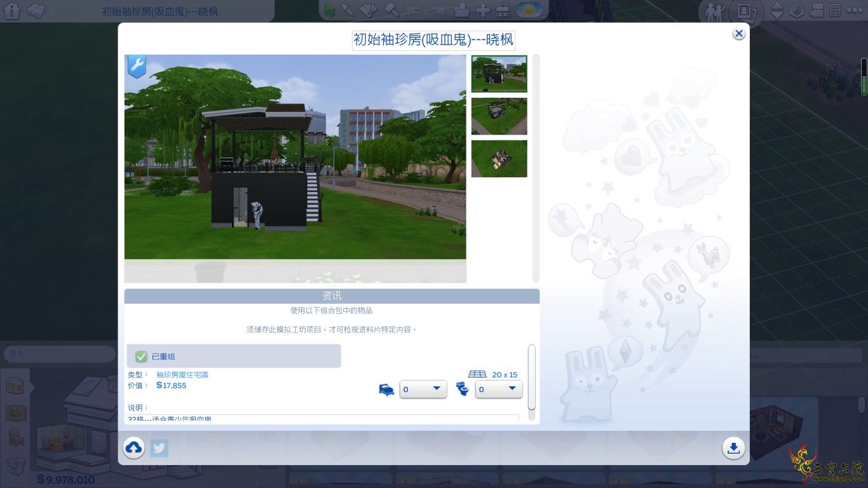Toggle the walls view cube icon
Viewport: 868px width, 488px height.
[x=797, y=11]
